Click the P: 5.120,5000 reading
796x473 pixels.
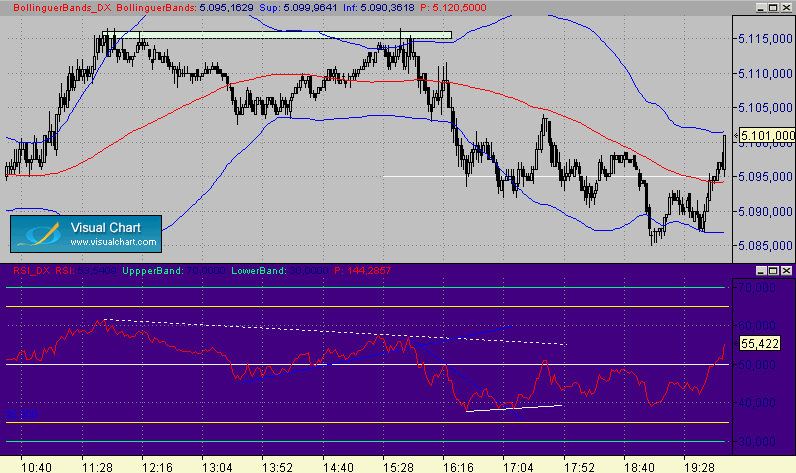[x=453, y=8]
